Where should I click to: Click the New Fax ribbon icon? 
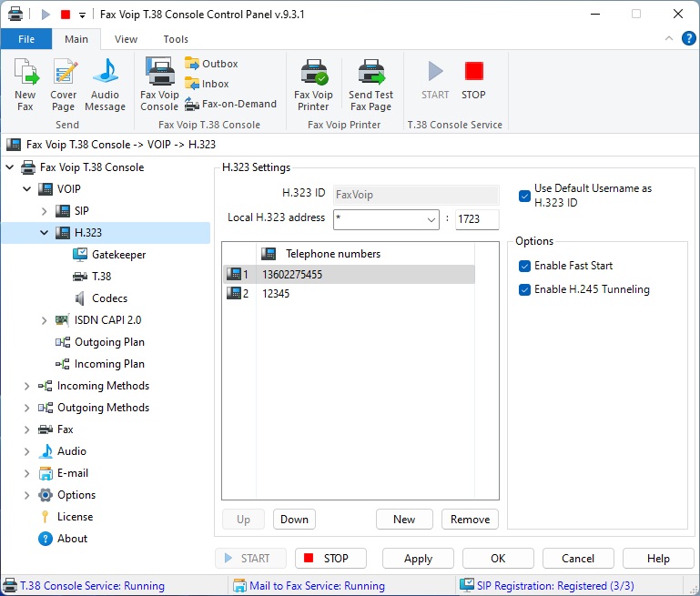click(x=25, y=85)
